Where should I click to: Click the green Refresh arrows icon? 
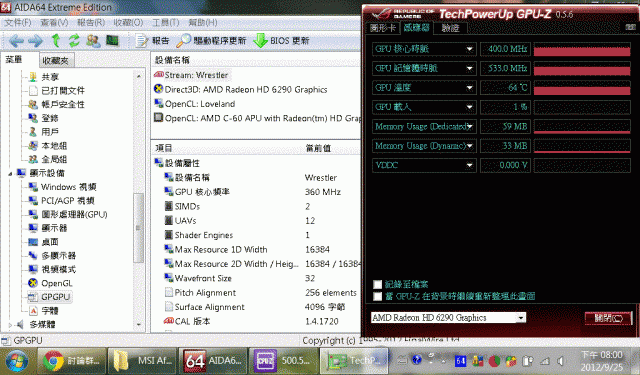[x=74, y=40]
